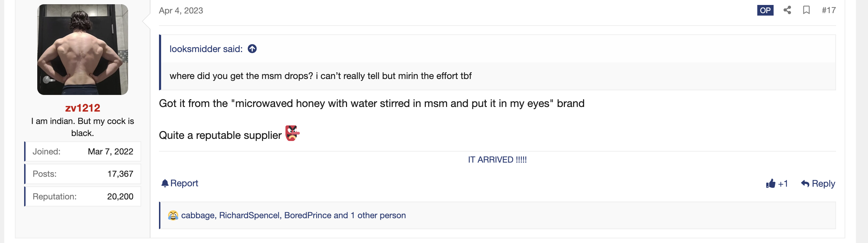The image size is (868, 243).
Task: Jump to quoted post via up-arrow icon
Action: (252, 49)
